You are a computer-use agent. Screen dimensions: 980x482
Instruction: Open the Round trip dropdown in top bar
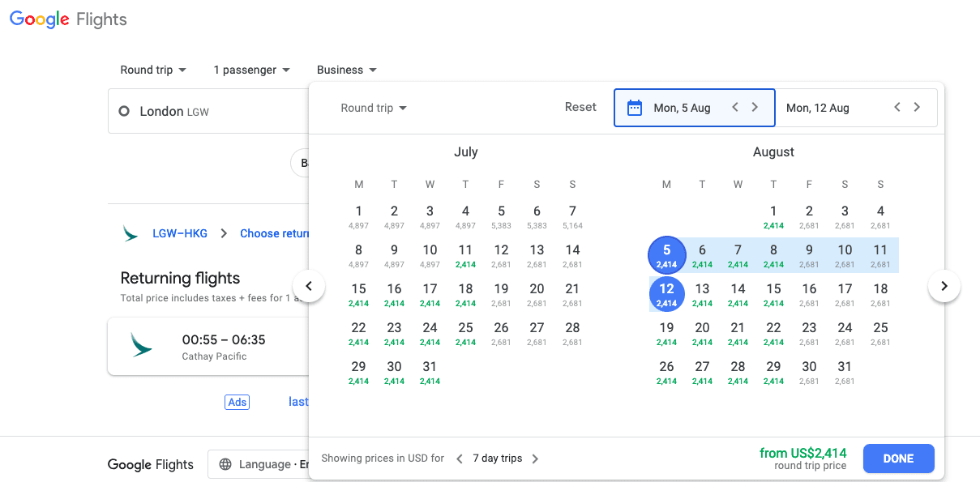coord(153,70)
